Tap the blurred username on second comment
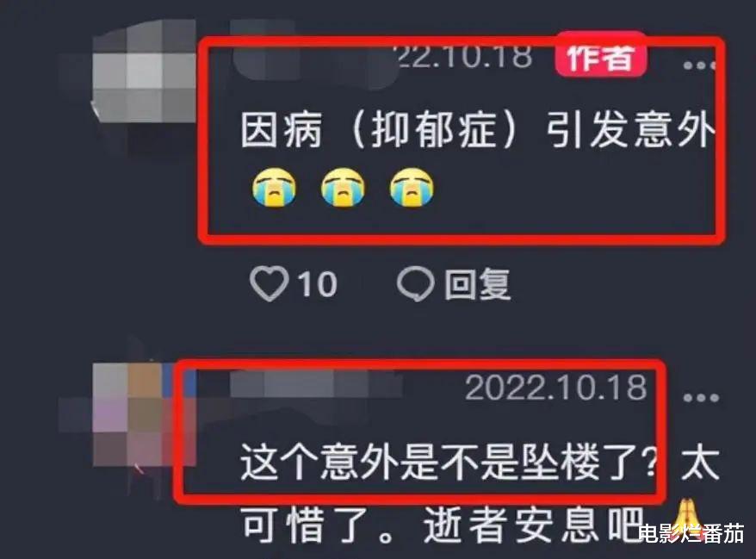This screenshot has width=756, height=559. (x=316, y=385)
